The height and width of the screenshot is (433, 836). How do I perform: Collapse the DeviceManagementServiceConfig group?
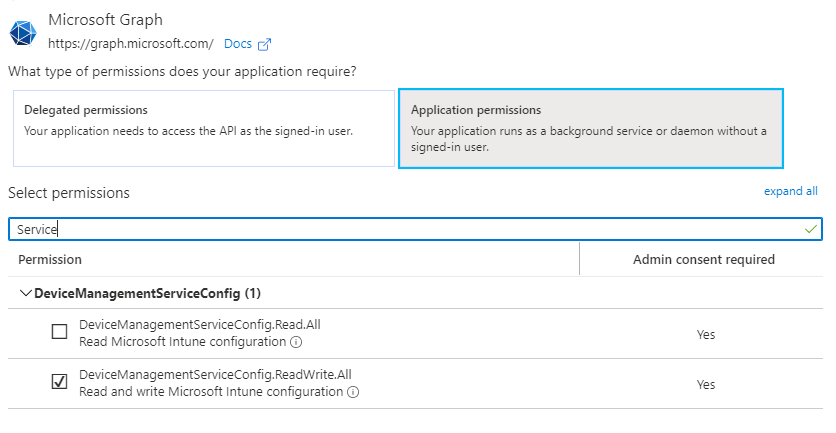(x=25, y=293)
